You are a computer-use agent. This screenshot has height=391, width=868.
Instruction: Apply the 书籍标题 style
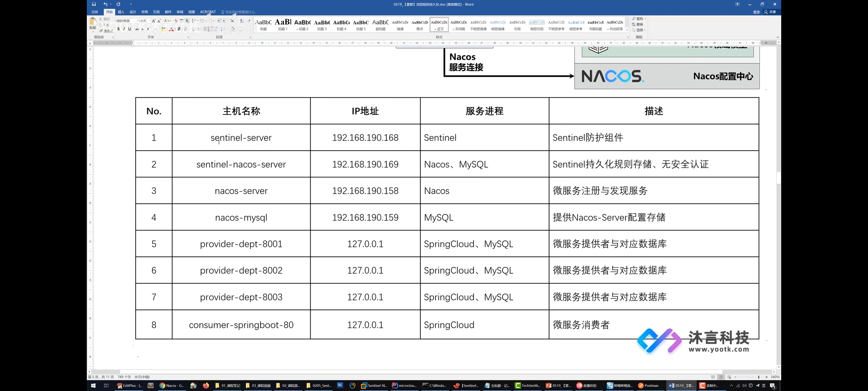[595, 25]
